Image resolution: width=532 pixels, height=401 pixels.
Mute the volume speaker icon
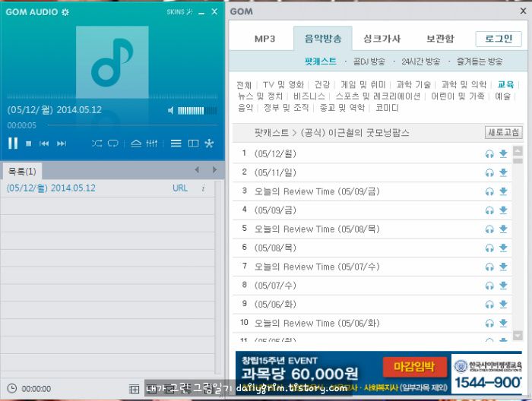click(x=171, y=110)
